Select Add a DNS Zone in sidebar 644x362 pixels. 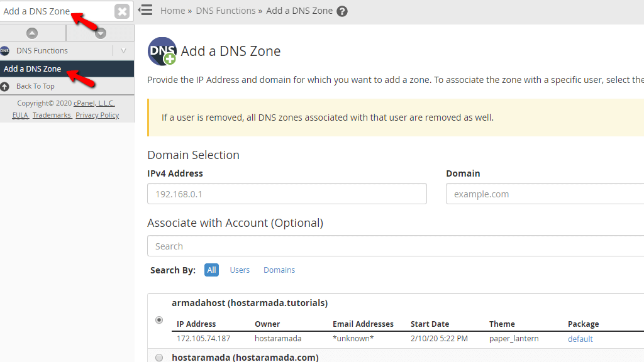point(67,69)
